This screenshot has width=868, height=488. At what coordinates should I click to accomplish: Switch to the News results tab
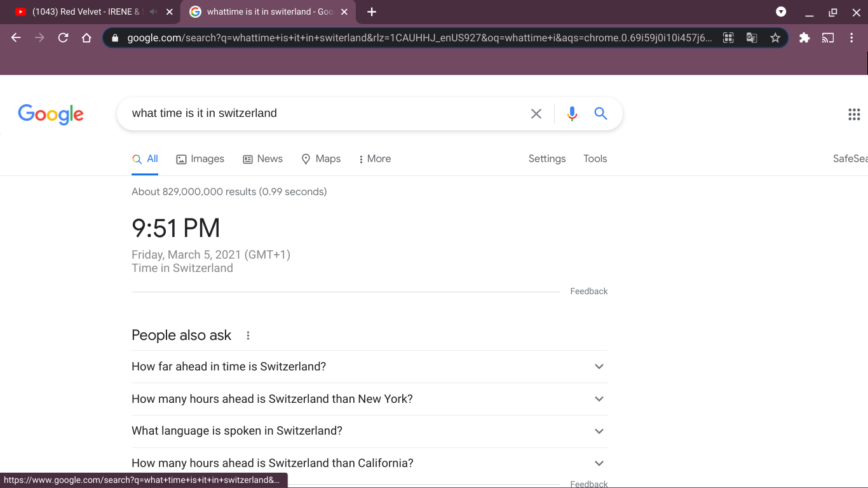coord(262,159)
